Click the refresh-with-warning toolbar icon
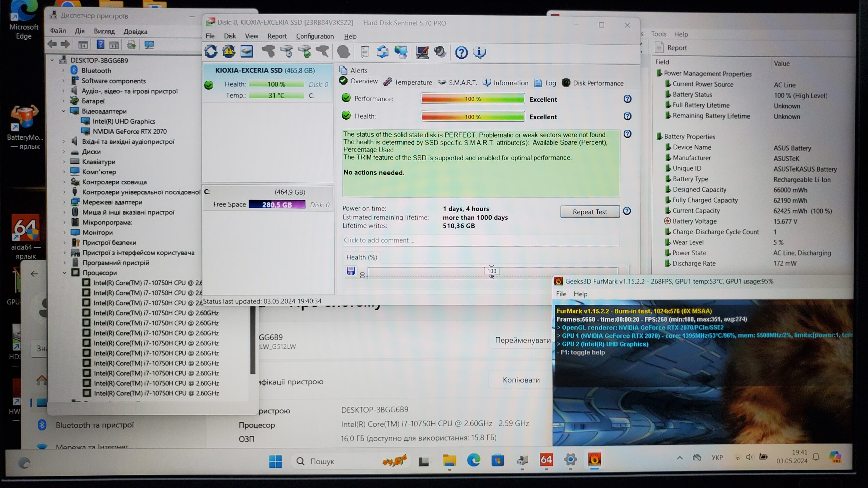The width and height of the screenshot is (868, 488). 229,52
